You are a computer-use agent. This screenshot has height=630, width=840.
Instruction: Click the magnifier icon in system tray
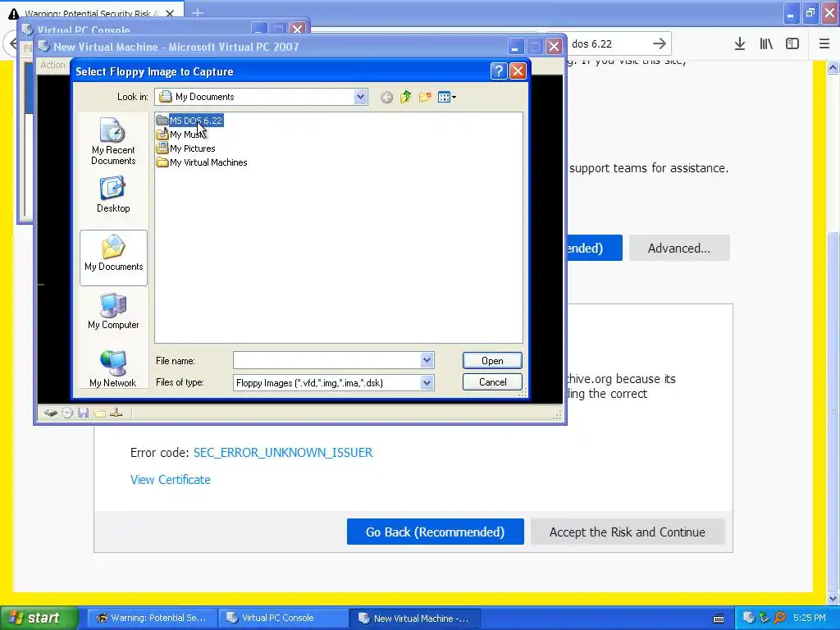[x=779, y=619]
